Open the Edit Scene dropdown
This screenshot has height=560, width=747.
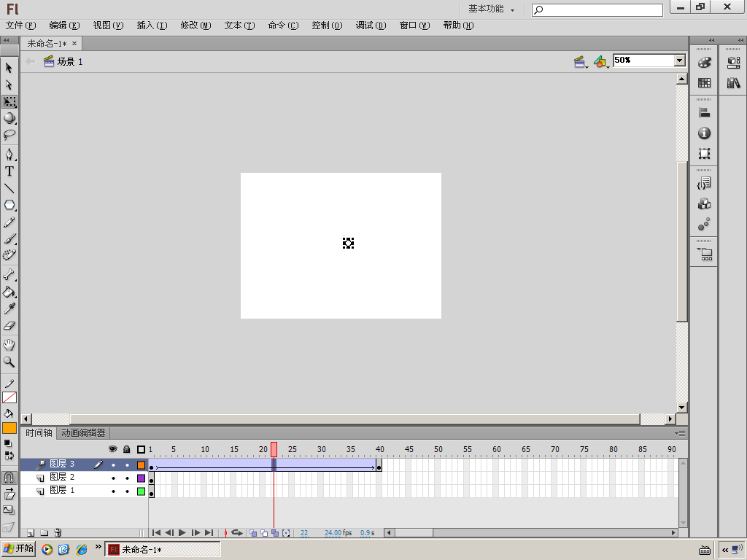click(x=581, y=62)
